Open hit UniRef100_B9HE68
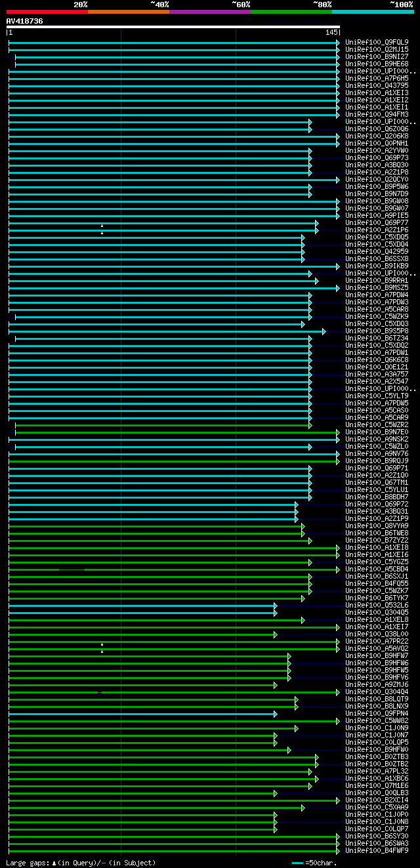 pyautogui.click(x=377, y=64)
